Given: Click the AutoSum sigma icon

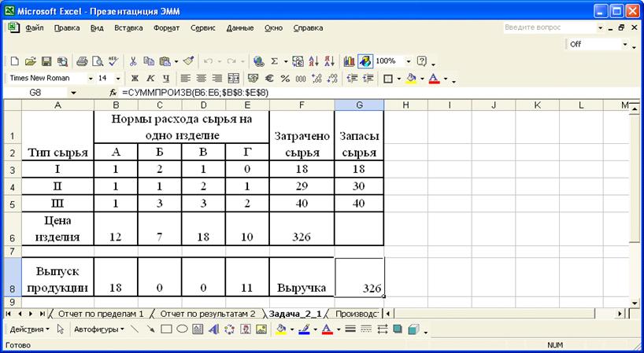Looking at the screenshot, I should [274, 61].
